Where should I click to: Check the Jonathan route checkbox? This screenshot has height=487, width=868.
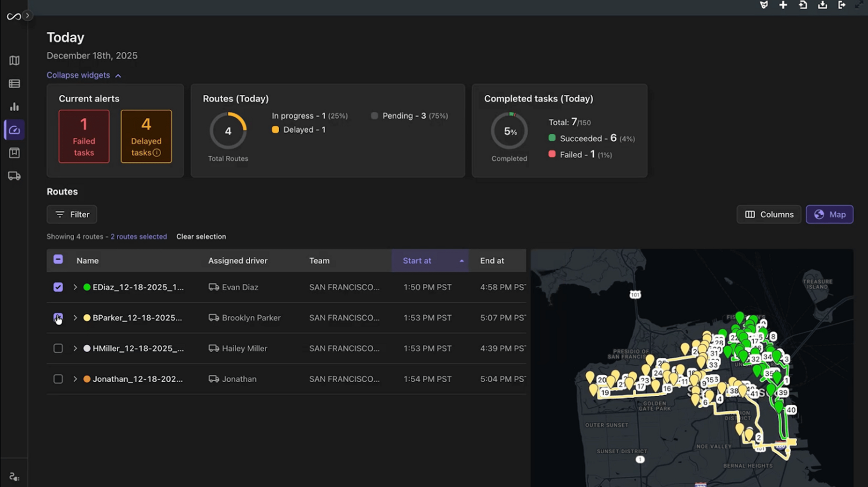tap(58, 379)
